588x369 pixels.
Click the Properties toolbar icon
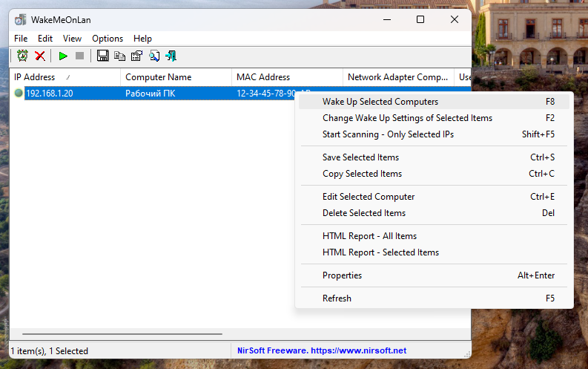tap(137, 56)
